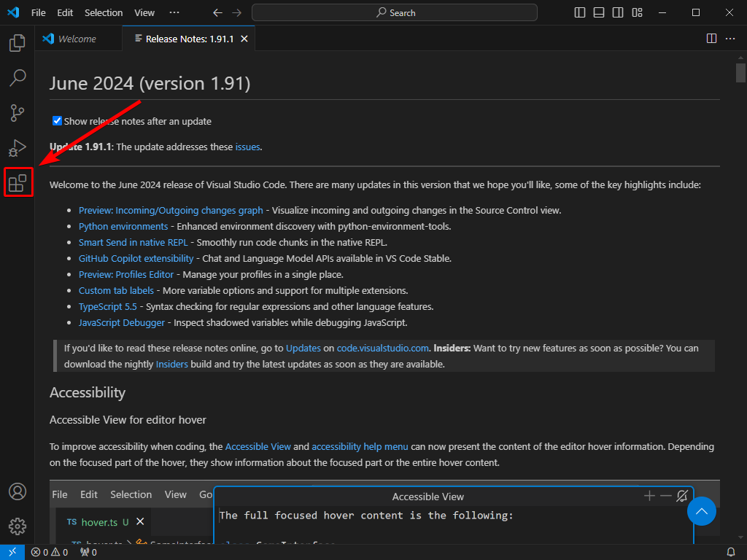Open the Extensions view
Image resolution: width=747 pixels, height=560 pixels.
click(x=18, y=182)
